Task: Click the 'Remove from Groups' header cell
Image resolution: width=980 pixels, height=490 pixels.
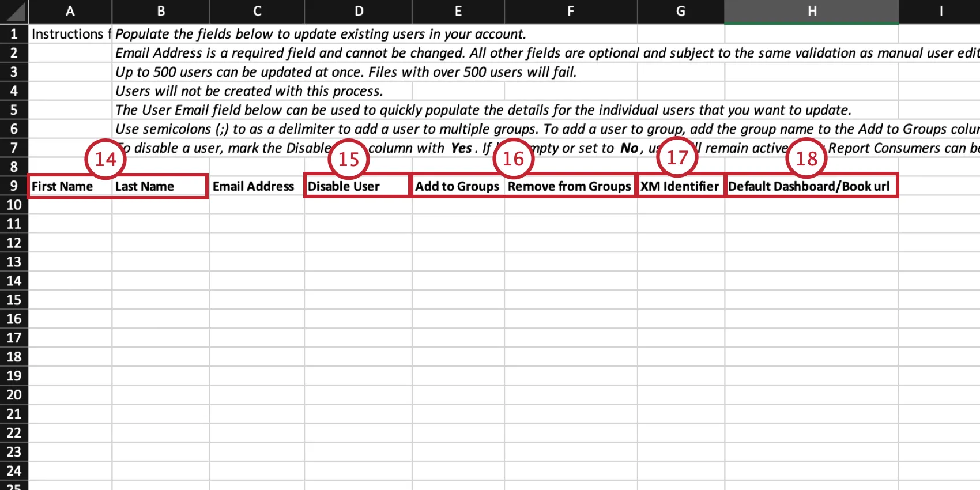Action: coord(571,186)
